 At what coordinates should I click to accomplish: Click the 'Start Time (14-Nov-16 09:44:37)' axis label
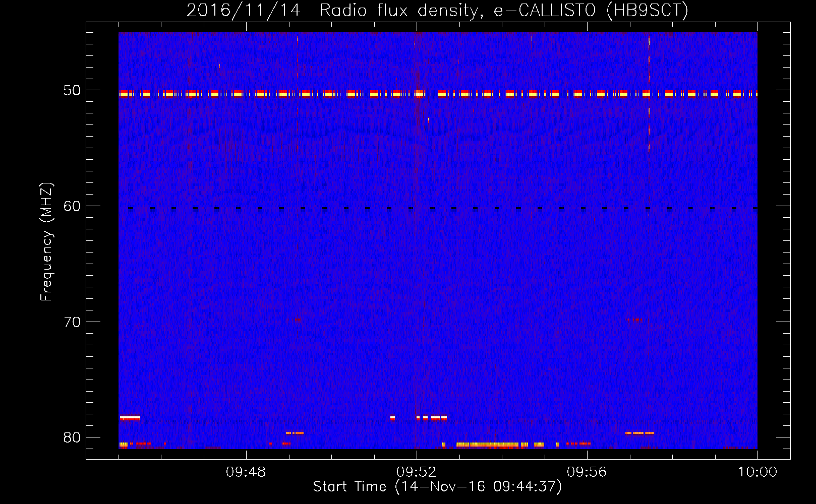coord(437,487)
